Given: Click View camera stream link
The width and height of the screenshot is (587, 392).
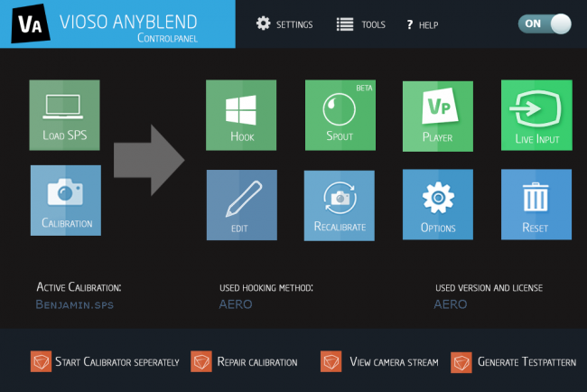Looking at the screenshot, I should coord(394,361).
